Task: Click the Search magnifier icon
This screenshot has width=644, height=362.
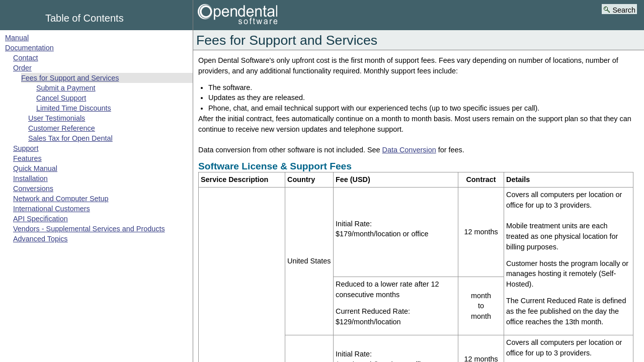Action: [x=607, y=10]
